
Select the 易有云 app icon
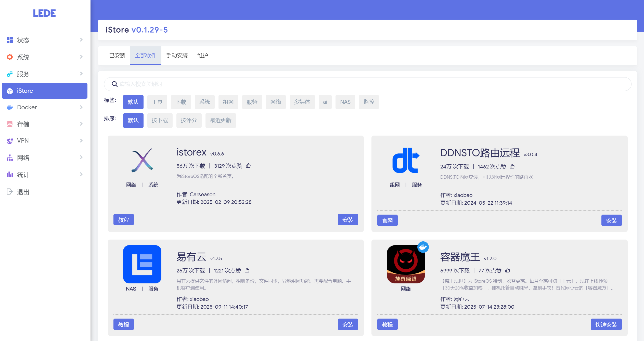coord(142,265)
